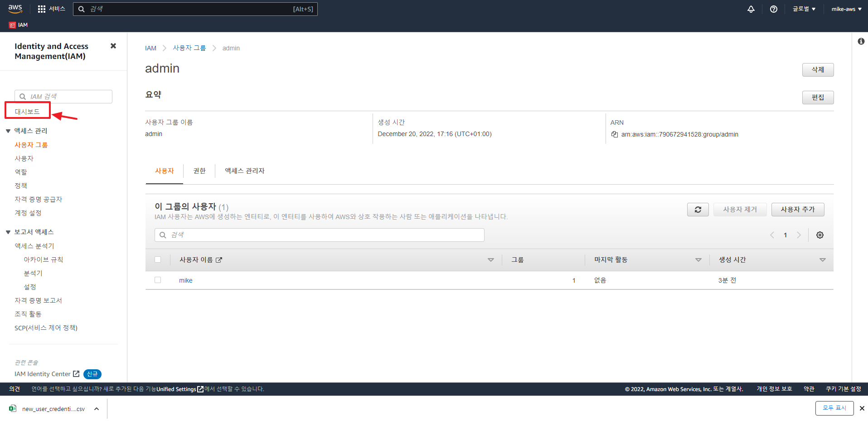Sort by the 마지막 활동 column arrow
This screenshot has width=868, height=421.
[698, 260]
